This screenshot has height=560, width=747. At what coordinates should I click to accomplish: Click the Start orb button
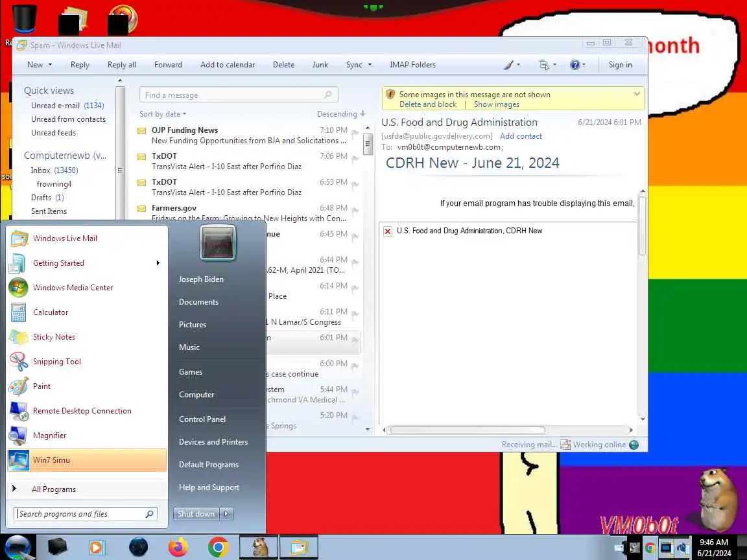click(18, 548)
